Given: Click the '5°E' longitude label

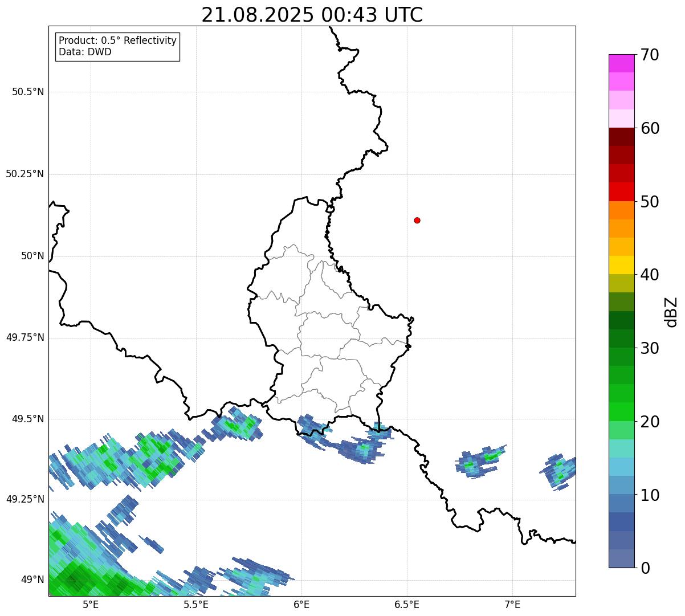Looking at the screenshot, I should tap(91, 604).
